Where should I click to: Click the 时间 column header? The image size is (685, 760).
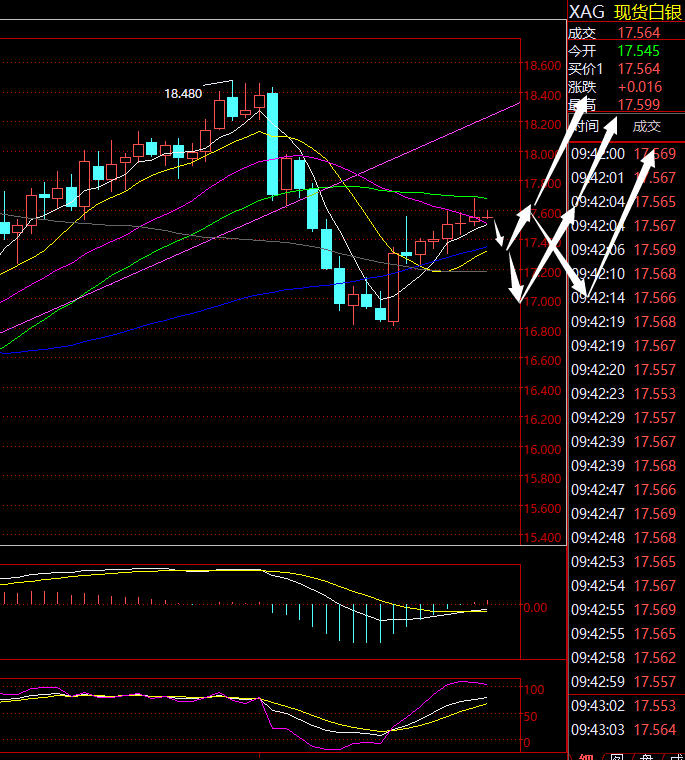click(x=587, y=126)
